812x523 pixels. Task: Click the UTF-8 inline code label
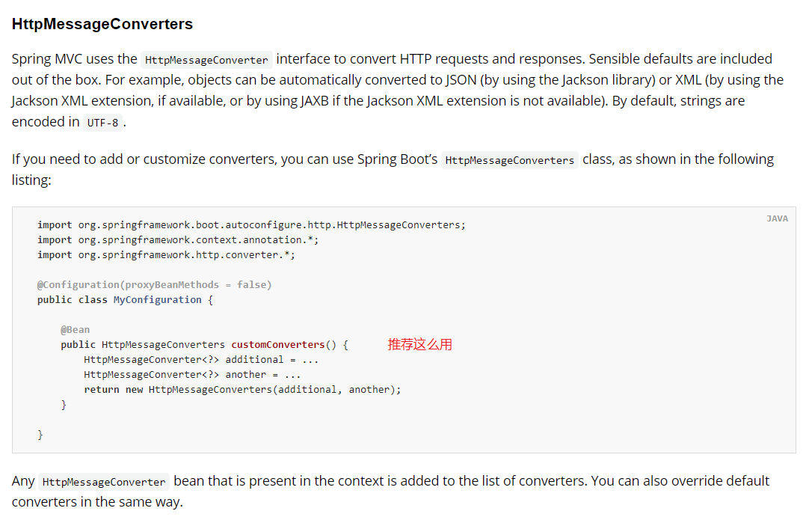102,122
